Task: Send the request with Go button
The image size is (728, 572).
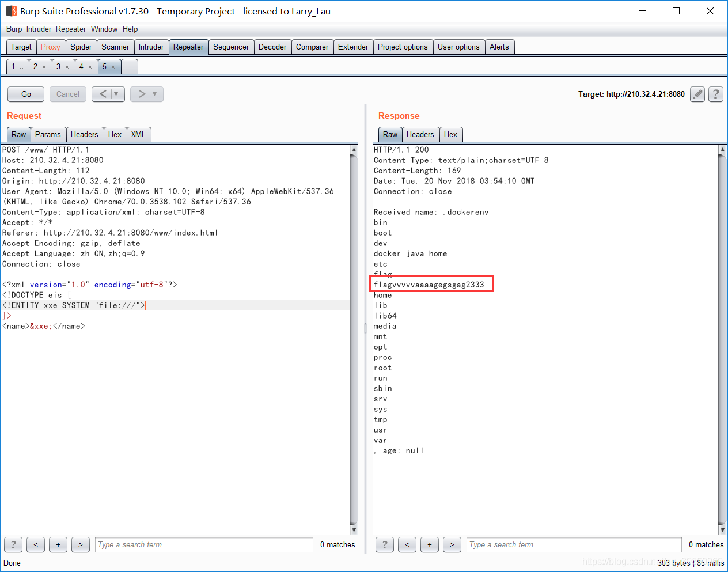Action: 26,94
